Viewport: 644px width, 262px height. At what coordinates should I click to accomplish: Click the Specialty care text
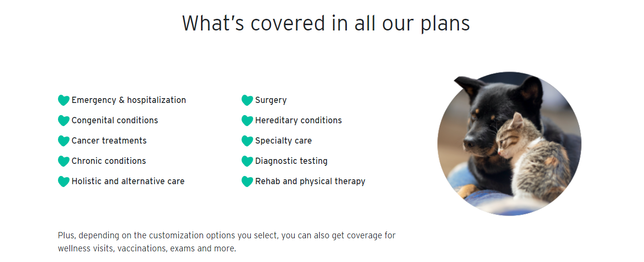click(284, 141)
